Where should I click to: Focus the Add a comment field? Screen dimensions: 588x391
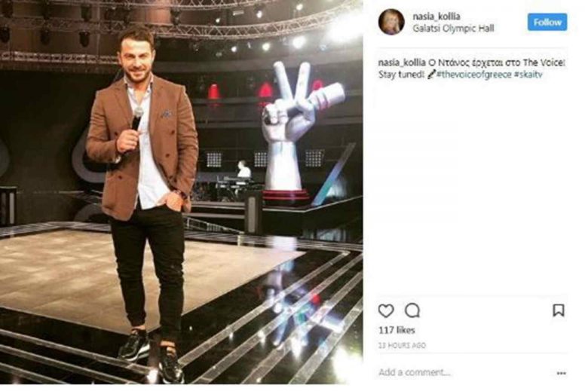(465, 372)
